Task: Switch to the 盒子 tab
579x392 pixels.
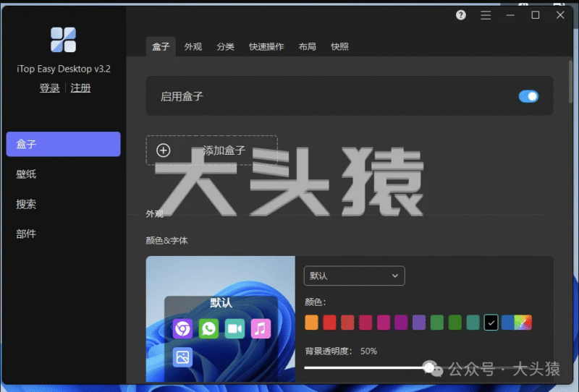Action: coord(161,46)
